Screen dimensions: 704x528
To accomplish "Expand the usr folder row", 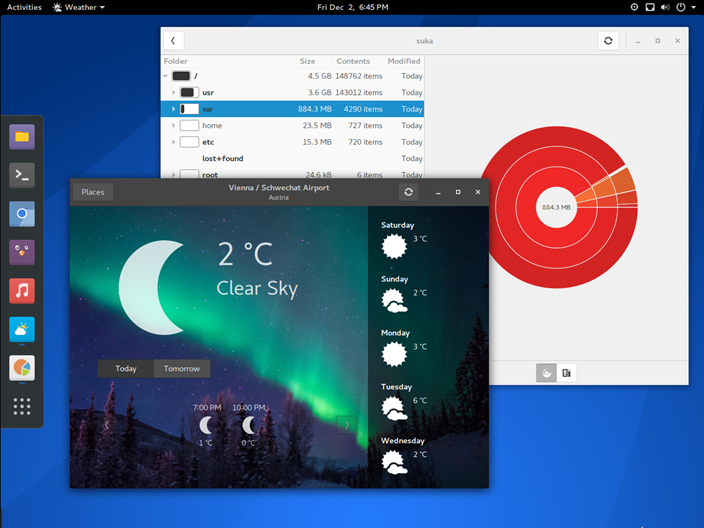I will [x=173, y=92].
